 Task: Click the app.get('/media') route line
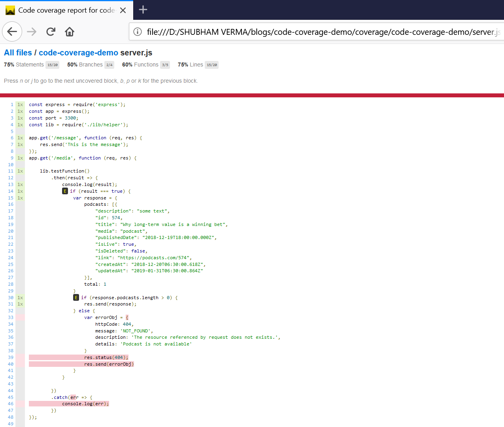(83, 158)
